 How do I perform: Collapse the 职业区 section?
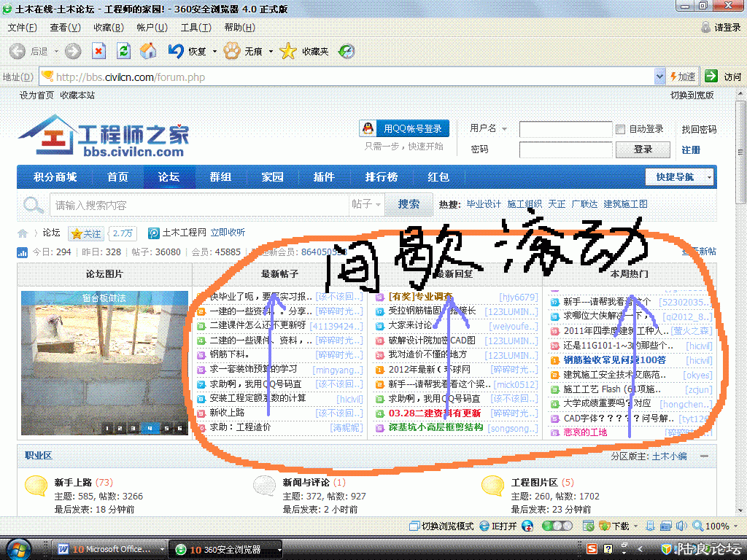click(704, 456)
